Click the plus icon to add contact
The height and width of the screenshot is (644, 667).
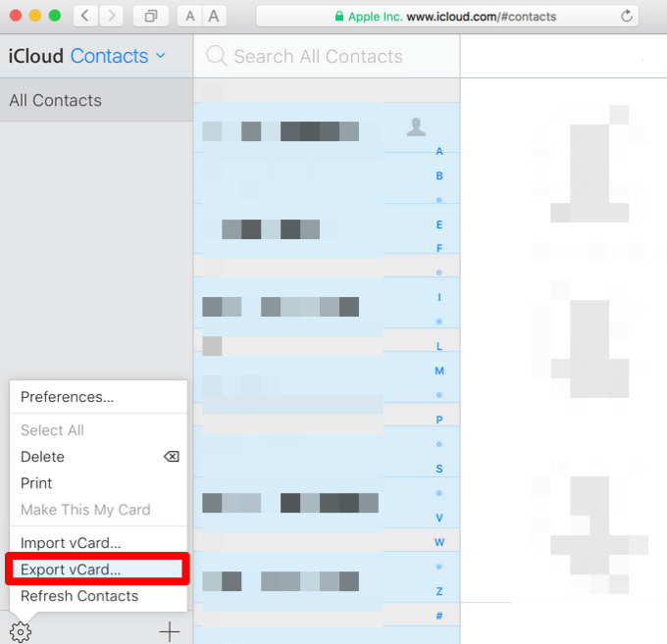pos(170,631)
